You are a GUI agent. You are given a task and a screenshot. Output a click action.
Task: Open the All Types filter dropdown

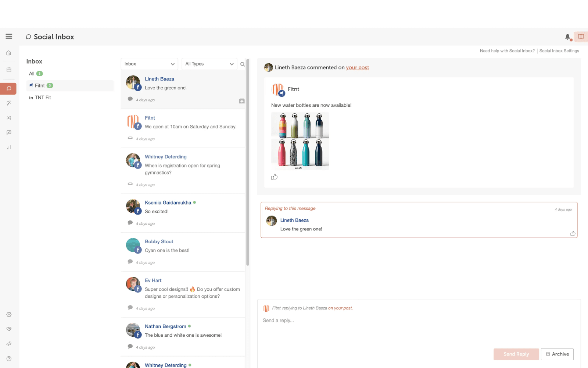point(209,64)
